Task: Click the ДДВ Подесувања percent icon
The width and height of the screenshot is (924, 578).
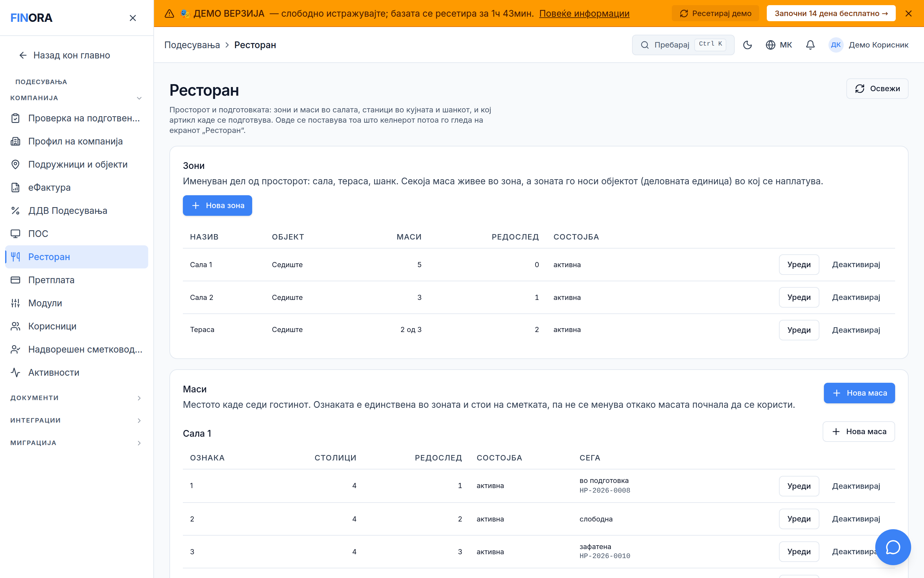Action: click(15, 211)
